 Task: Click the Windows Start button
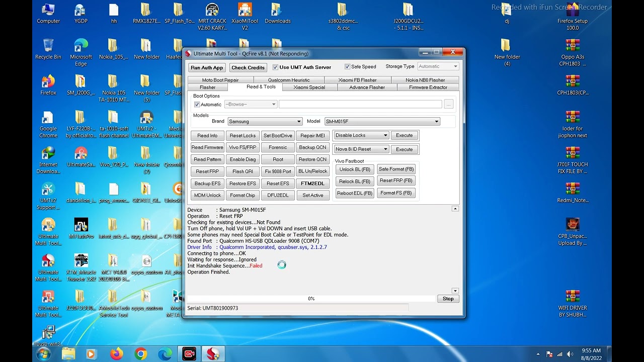tap(44, 354)
